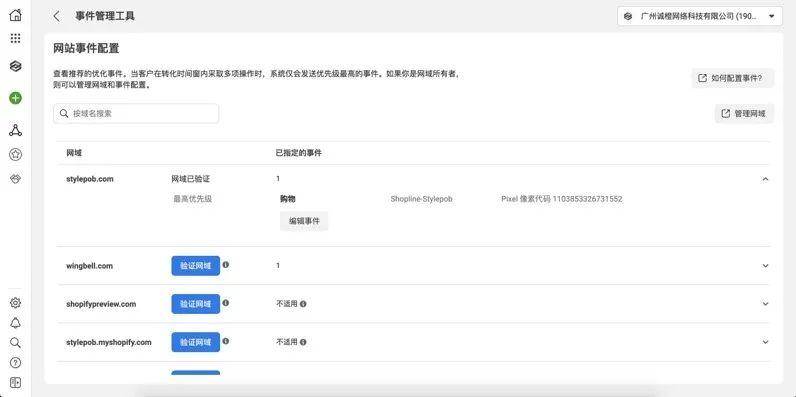Click the 最高优先级 label
This screenshot has height=397, width=796.
coord(192,199)
